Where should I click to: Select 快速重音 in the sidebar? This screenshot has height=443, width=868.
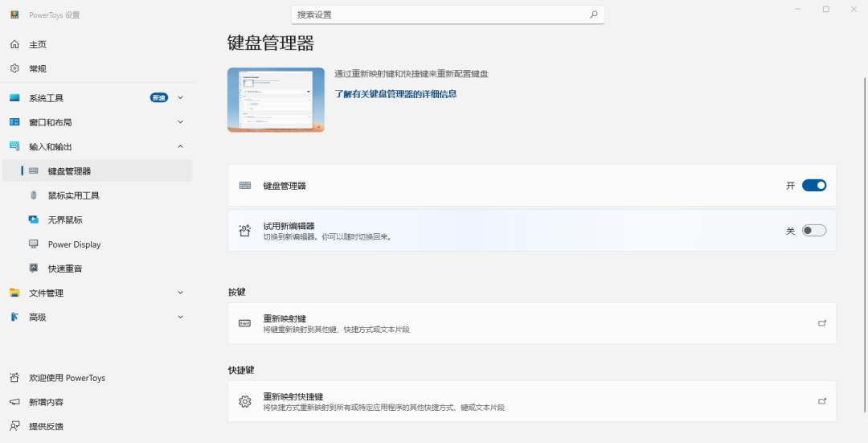(97, 269)
